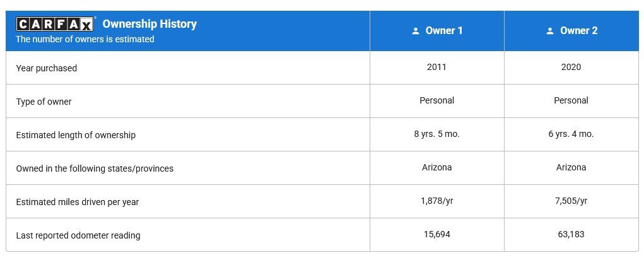The height and width of the screenshot is (260, 644).
Task: Select the Owner 2 column header
Action: click(x=571, y=31)
